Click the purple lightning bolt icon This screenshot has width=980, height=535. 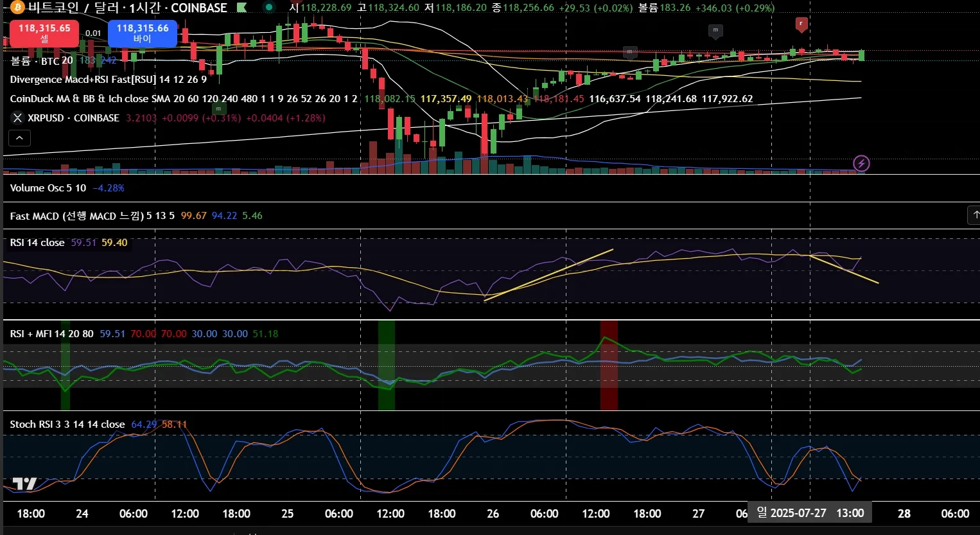tap(861, 163)
